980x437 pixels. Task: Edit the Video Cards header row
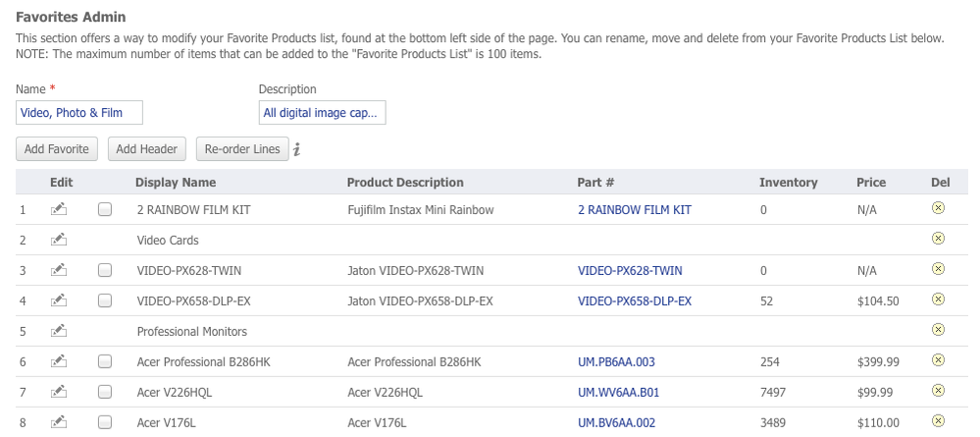[x=59, y=240]
